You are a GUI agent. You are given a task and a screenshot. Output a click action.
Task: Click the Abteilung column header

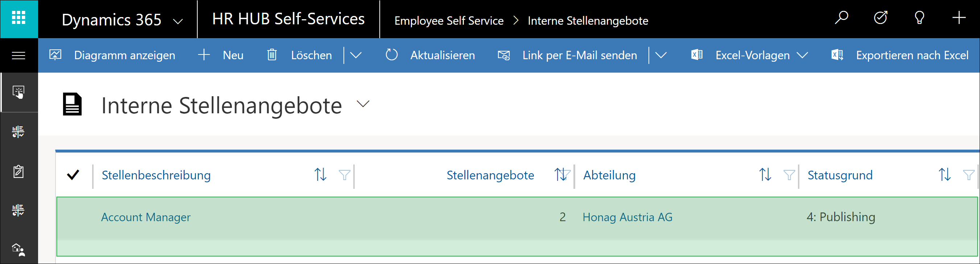pyautogui.click(x=609, y=175)
